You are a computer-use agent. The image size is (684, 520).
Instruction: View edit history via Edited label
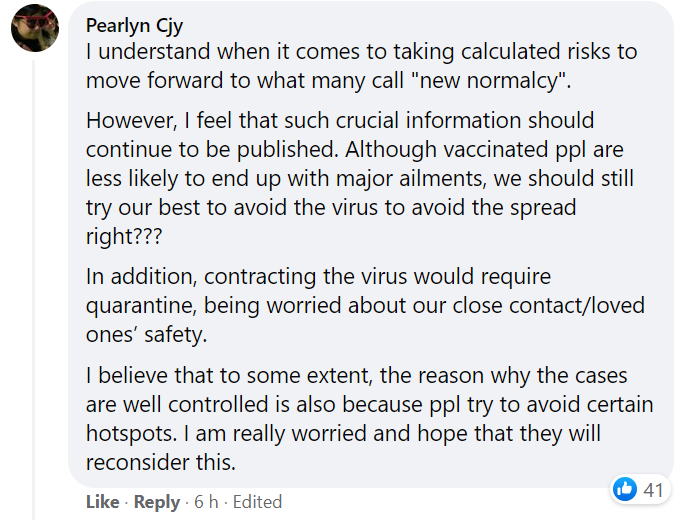[257, 502]
